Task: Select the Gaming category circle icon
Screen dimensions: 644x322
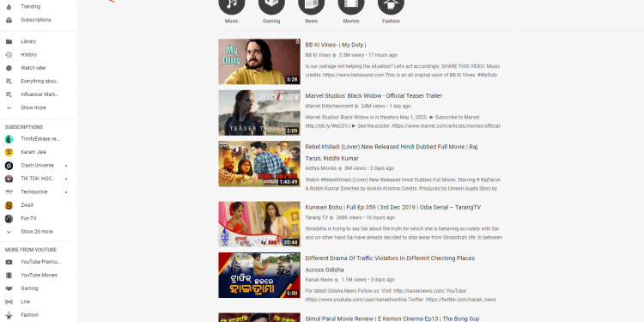Action: click(x=271, y=4)
